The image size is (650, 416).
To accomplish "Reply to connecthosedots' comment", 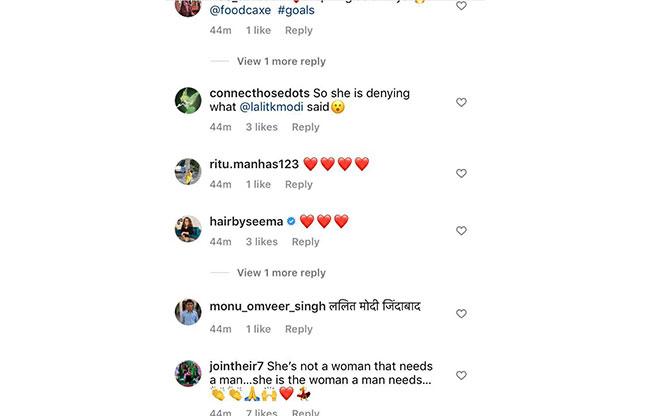I will point(305,127).
